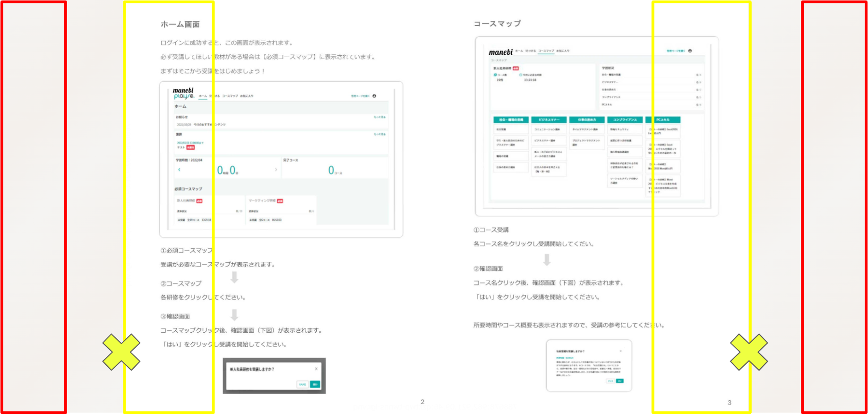Select コースマップ tab in course map screenshot
The height and width of the screenshot is (414, 868).
[x=546, y=51]
